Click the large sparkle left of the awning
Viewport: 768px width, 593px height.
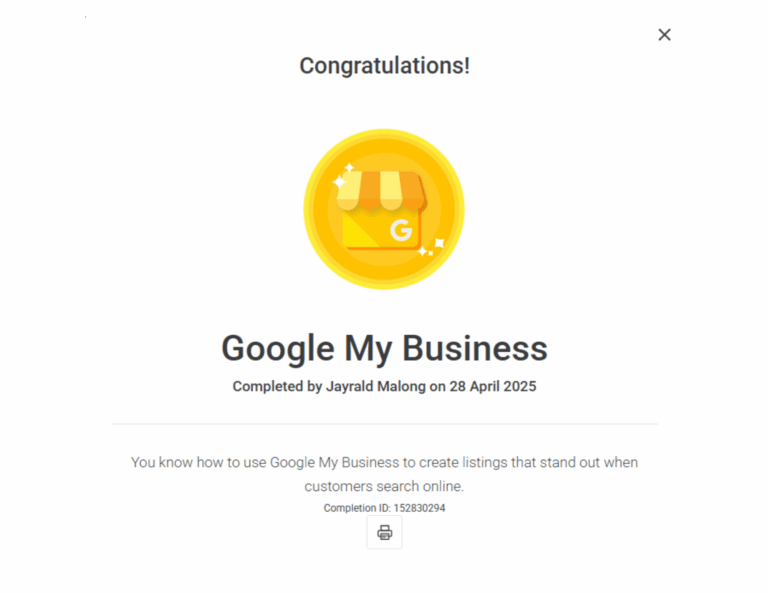[339, 182]
